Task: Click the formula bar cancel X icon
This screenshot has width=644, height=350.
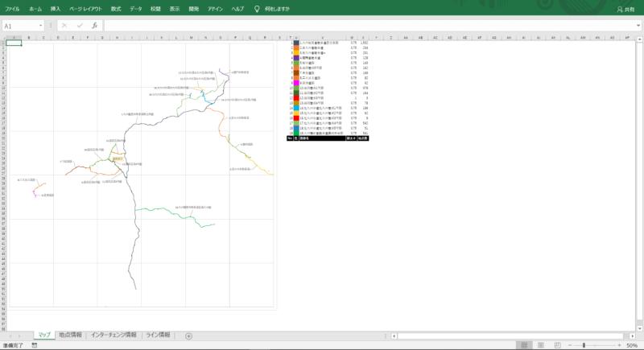Action: pyautogui.click(x=64, y=26)
